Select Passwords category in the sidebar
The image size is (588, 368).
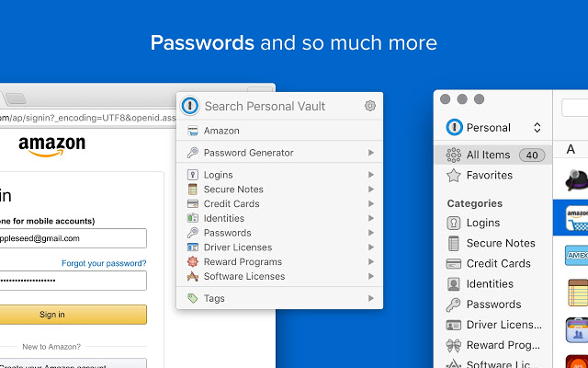492,305
